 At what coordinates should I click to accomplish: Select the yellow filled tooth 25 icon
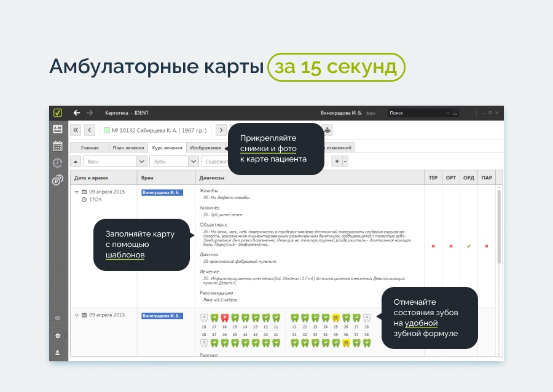[335, 318]
